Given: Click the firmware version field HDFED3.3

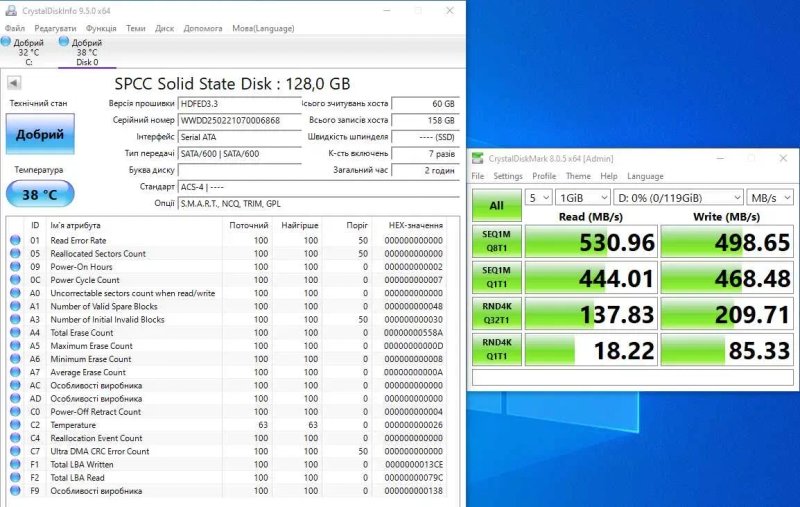Looking at the screenshot, I should [x=240, y=104].
